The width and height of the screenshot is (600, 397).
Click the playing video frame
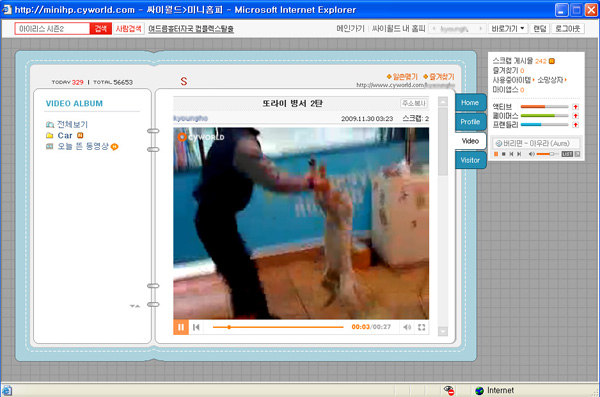pos(301,224)
